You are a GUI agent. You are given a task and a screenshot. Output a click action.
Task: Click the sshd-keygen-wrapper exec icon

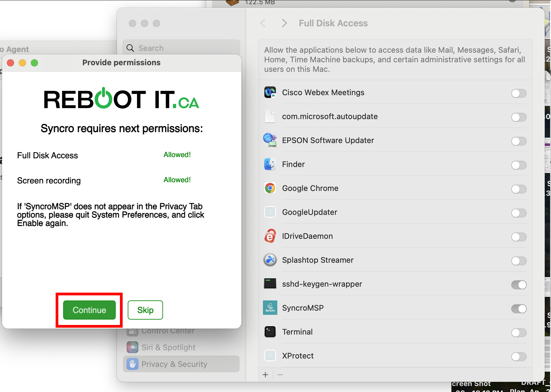click(270, 283)
